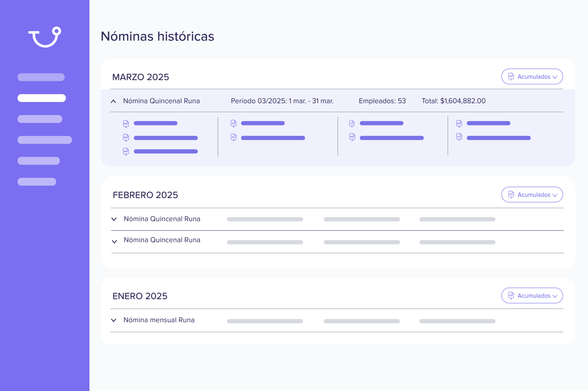This screenshot has width=588, height=391.
Task: Open Acumulados dropdown for Febrero 2025
Action: coord(532,195)
